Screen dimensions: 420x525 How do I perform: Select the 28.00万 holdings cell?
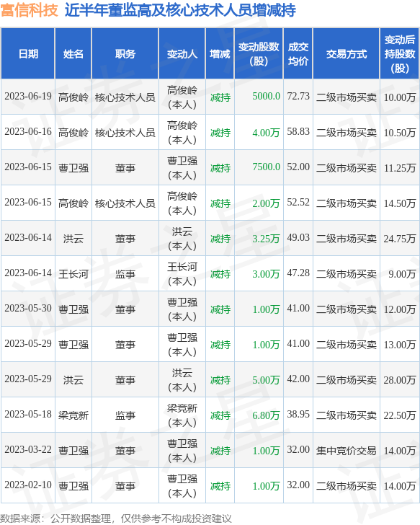click(400, 380)
